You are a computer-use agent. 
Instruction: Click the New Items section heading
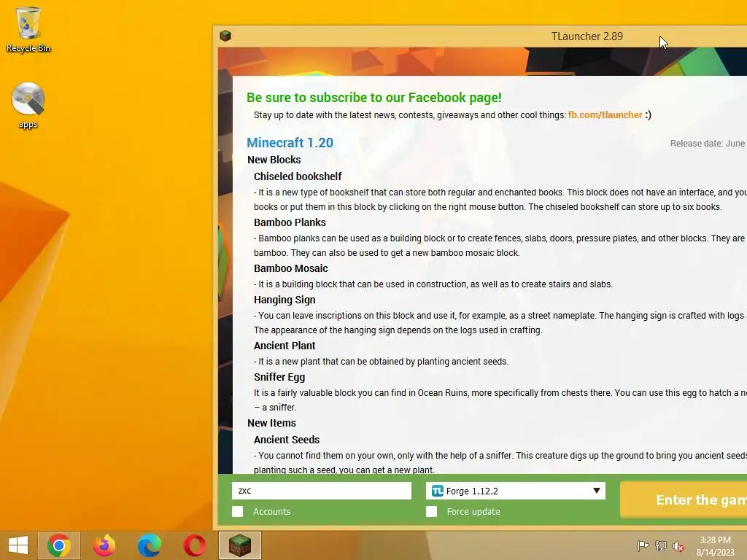[271, 423]
